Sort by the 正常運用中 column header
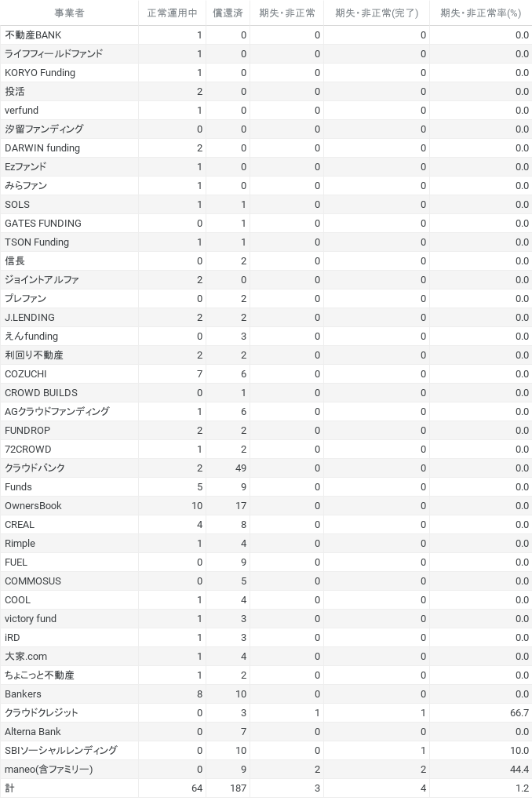The image size is (532, 801). (x=172, y=13)
